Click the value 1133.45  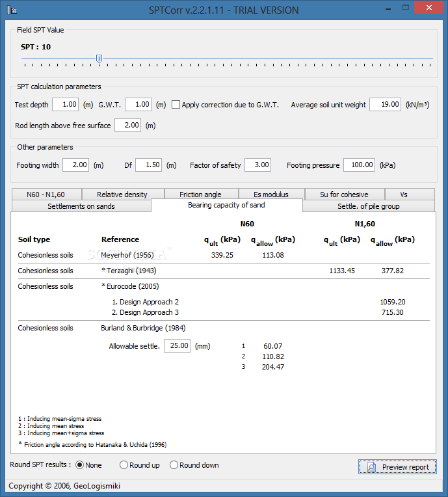pos(342,271)
